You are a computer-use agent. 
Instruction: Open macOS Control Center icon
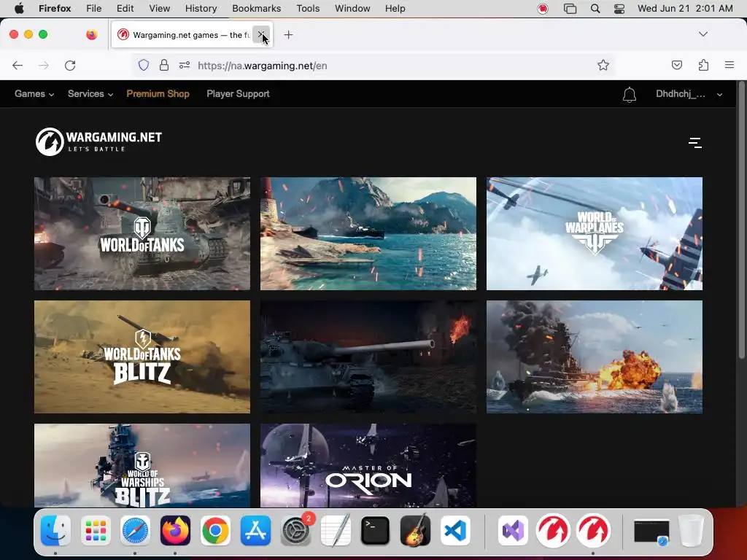click(619, 9)
